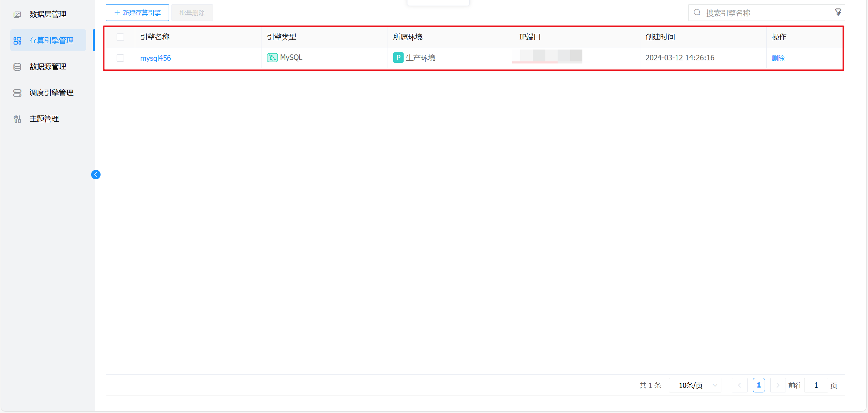Go to next page arrow
The width and height of the screenshot is (868, 413).
tap(778, 385)
